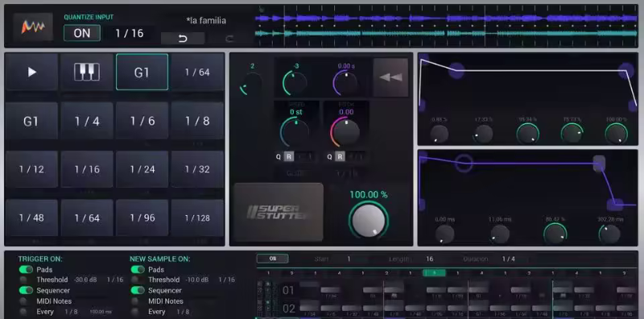Click the R button under speed knob

click(x=289, y=156)
